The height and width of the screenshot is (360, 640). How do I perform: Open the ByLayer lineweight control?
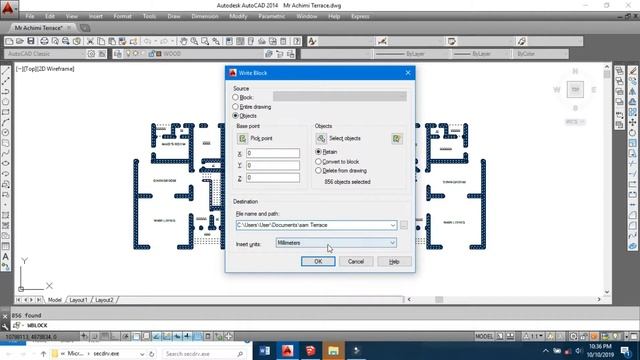(x=480, y=54)
